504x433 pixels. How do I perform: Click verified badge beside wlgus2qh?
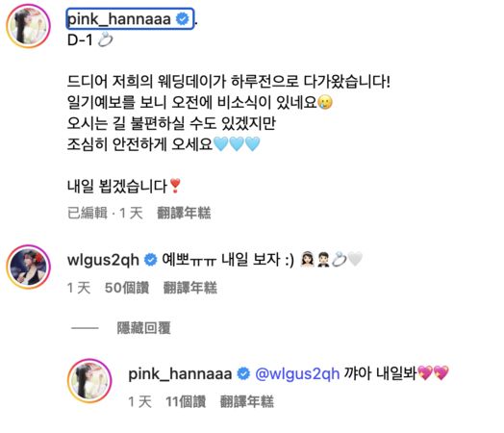[x=150, y=260]
